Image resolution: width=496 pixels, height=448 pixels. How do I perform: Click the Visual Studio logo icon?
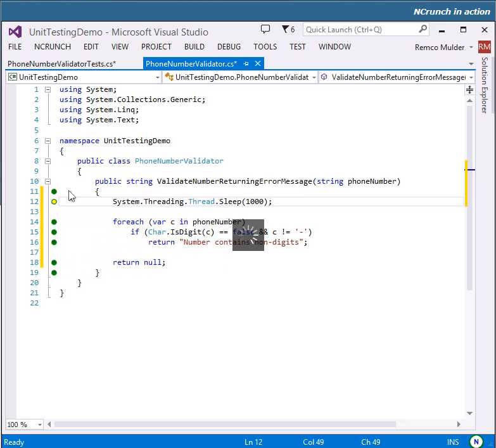coord(15,32)
